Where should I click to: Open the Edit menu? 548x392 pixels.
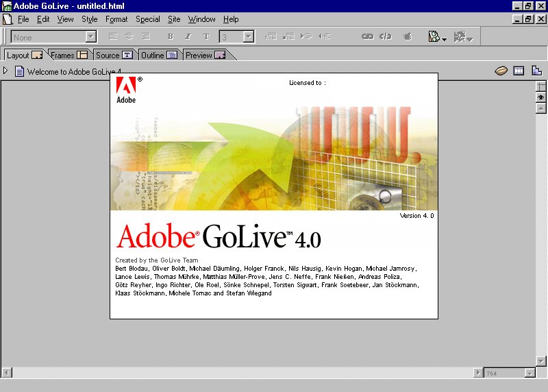point(43,19)
